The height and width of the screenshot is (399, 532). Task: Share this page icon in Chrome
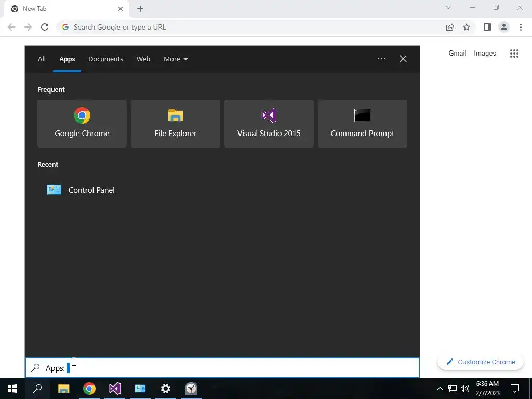(450, 27)
